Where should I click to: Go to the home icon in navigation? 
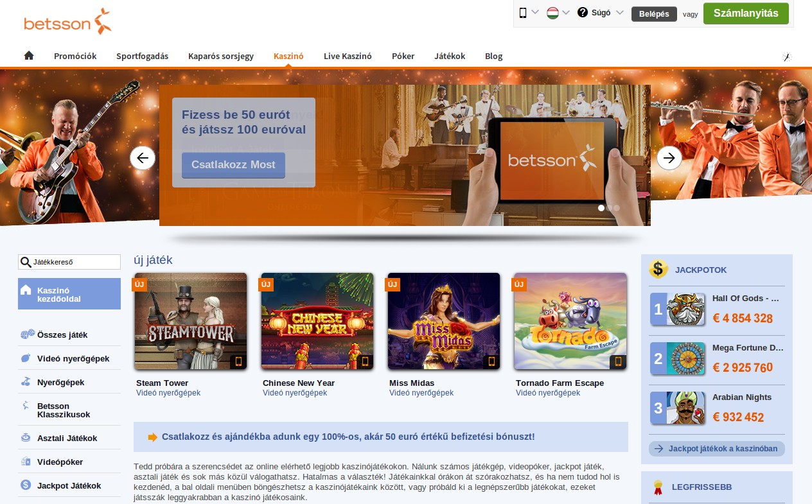[29, 56]
